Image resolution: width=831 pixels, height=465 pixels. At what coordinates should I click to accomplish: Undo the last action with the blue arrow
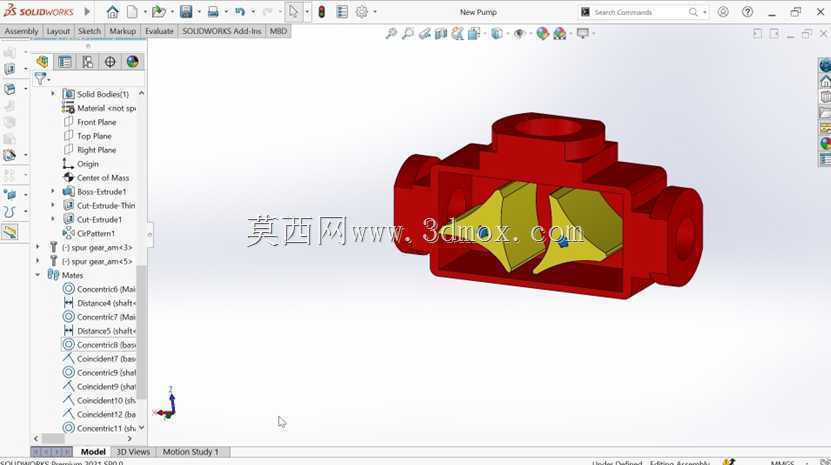pyautogui.click(x=240, y=12)
